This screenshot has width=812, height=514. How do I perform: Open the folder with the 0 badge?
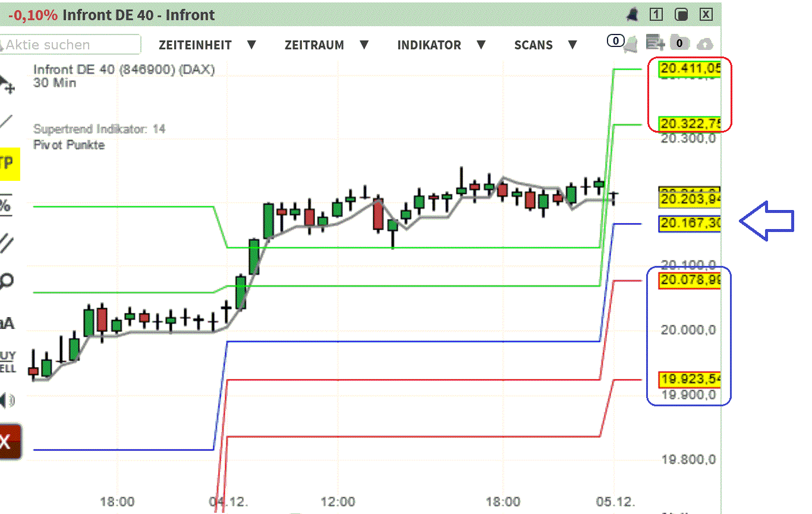(679, 42)
